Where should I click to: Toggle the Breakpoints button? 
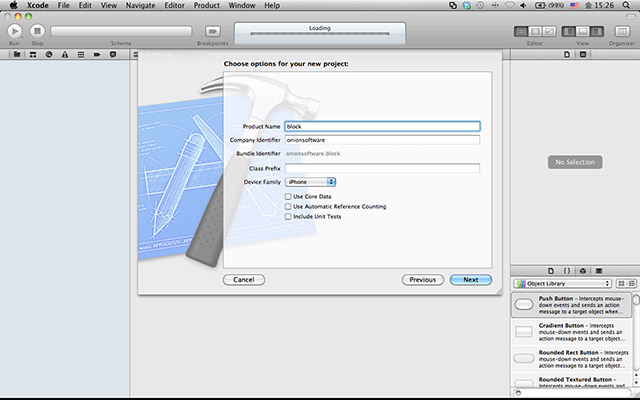213,31
